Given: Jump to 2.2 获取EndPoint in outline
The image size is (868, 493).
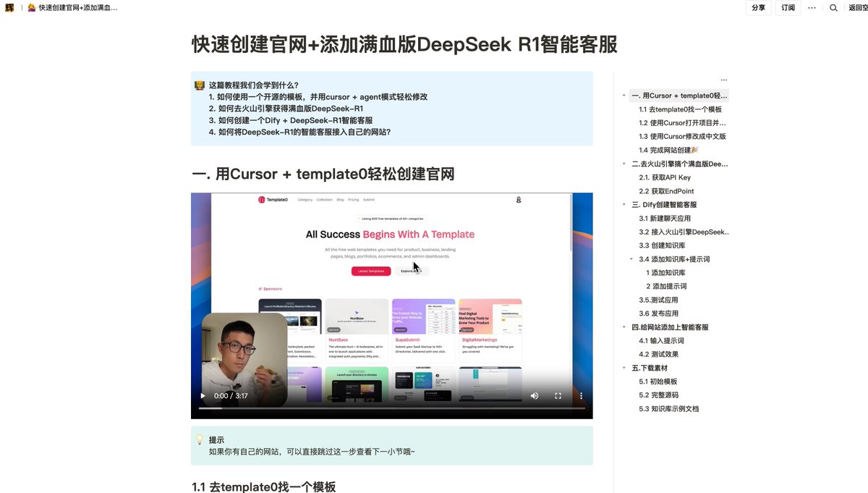Looking at the screenshot, I should click(x=666, y=191).
